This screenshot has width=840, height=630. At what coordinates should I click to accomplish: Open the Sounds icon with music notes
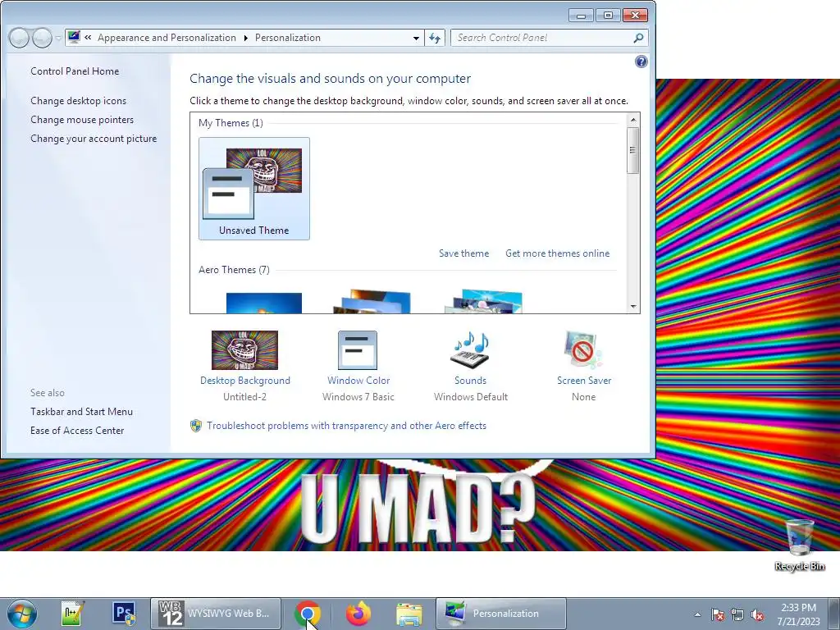[x=470, y=349]
